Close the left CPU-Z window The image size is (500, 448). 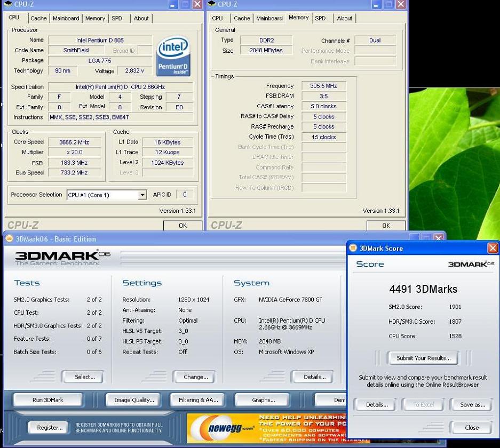pos(197,4)
